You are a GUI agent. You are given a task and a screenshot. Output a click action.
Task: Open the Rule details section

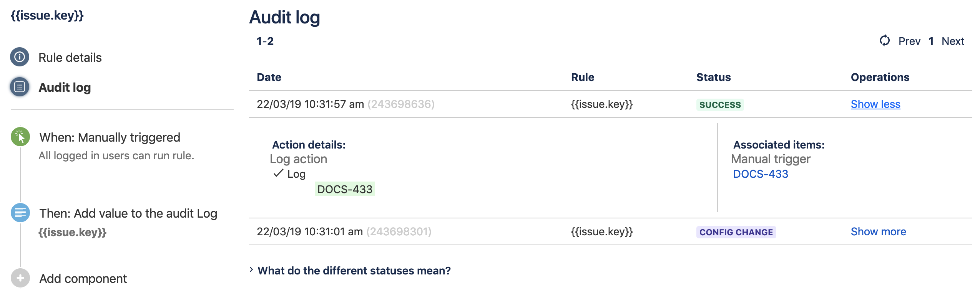point(70,58)
